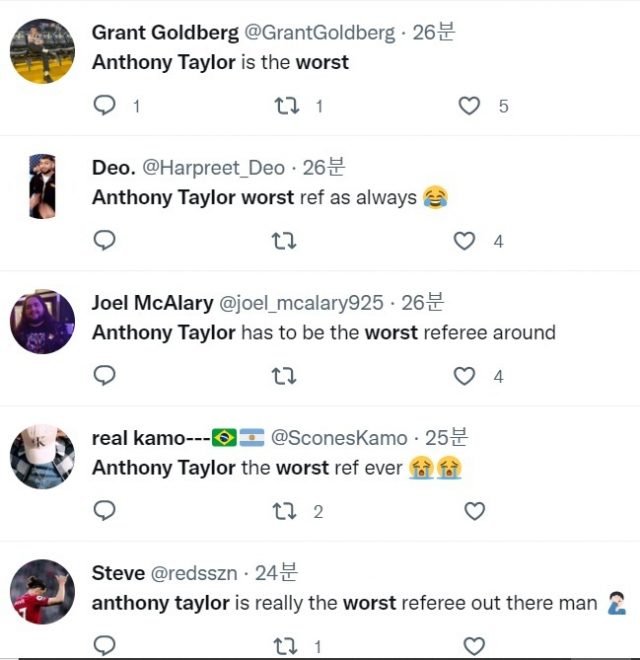The width and height of the screenshot is (640, 660).
Task: Reply to Deo.'s tweet
Action: 104,240
